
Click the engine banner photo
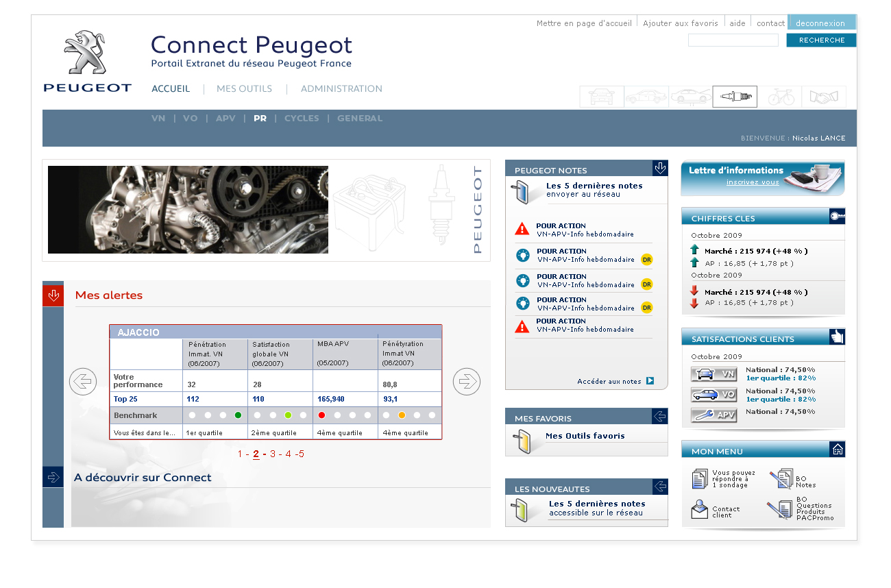[188, 210]
